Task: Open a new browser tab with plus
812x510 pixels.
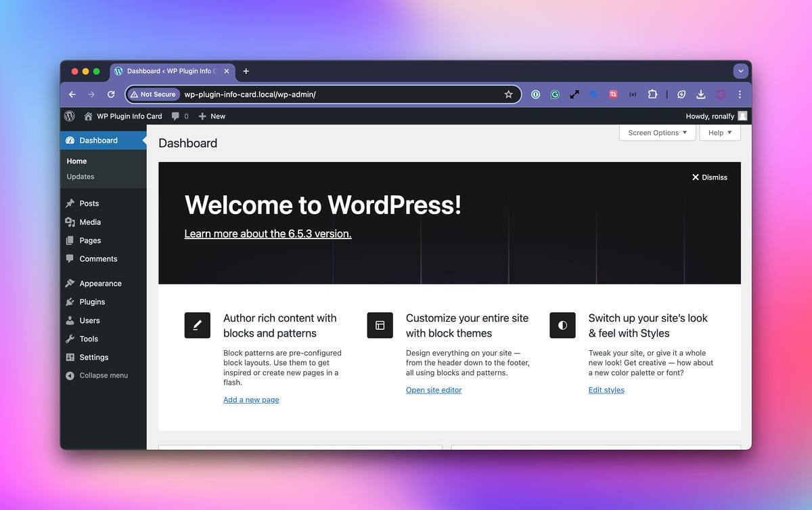Action: pyautogui.click(x=246, y=71)
